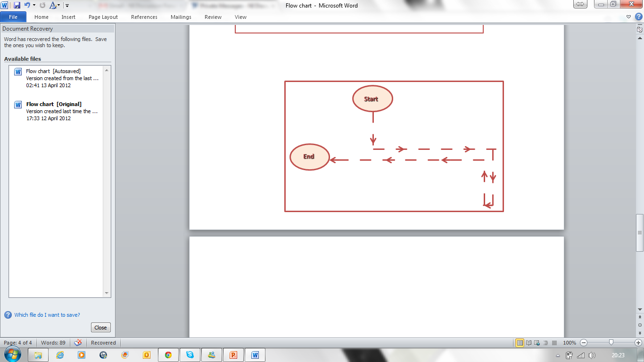Click the Previous Page double-arrow button

[640, 318]
